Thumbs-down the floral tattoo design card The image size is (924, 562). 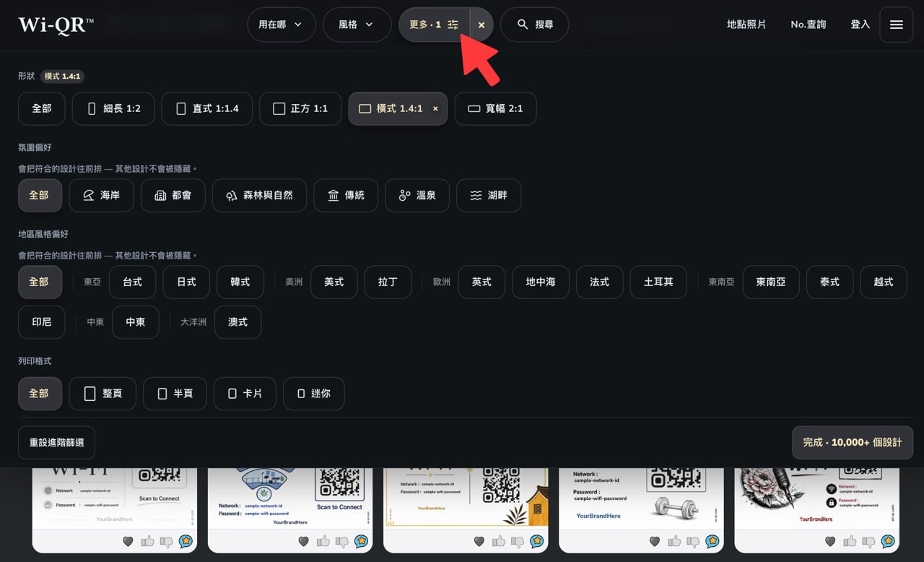(868, 541)
